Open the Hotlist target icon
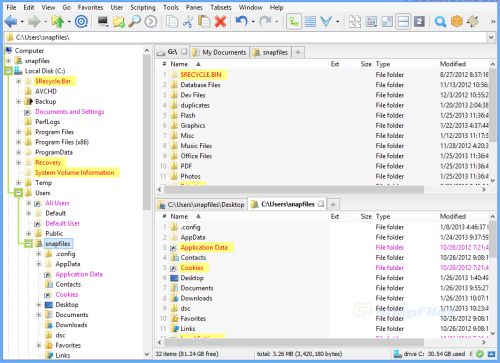This screenshot has width=500, height=363. point(81,22)
